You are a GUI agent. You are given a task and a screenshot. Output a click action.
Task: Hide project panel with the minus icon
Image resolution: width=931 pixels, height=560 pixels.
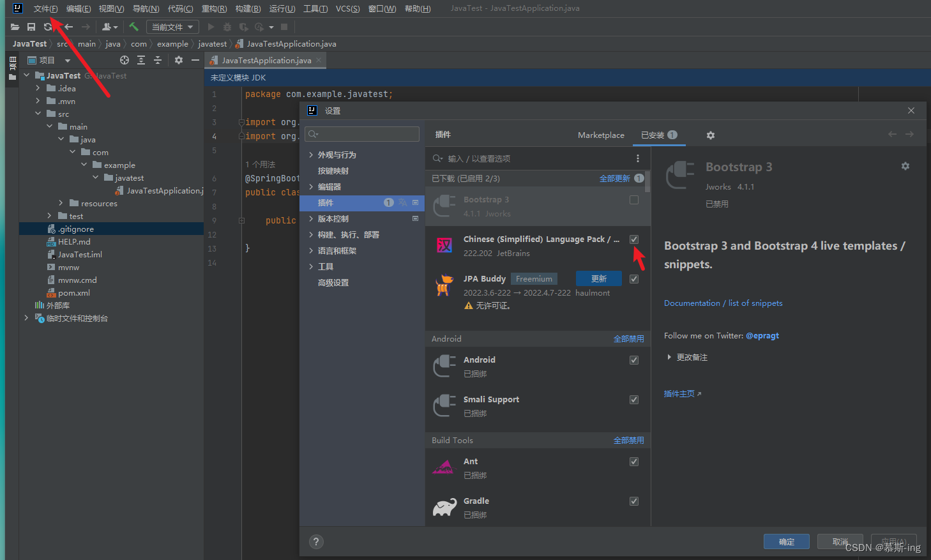[x=195, y=60]
